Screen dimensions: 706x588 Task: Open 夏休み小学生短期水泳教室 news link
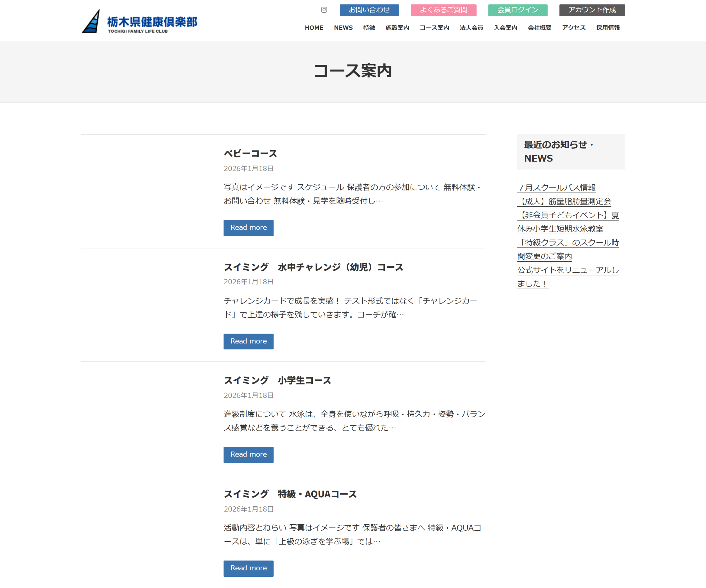pos(568,222)
